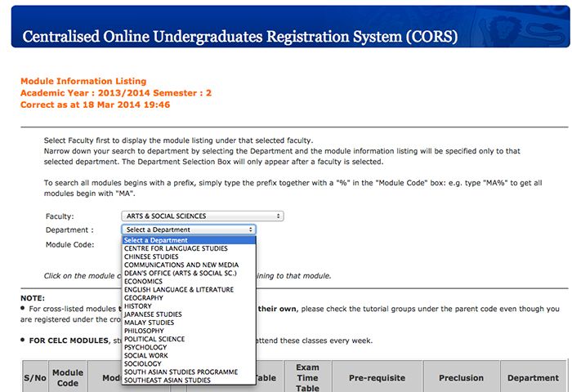Choose Social Work option
Viewport: 572px width, 392px height.
[x=189, y=355]
